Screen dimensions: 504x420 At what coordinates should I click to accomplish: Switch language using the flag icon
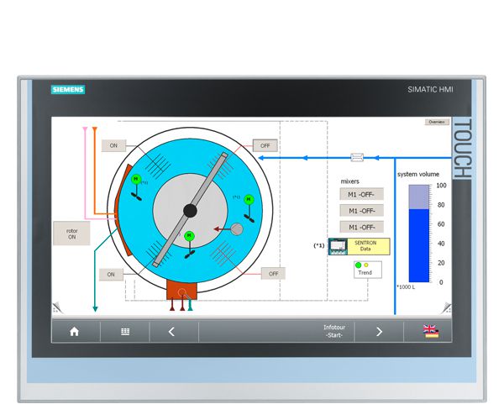point(431,331)
